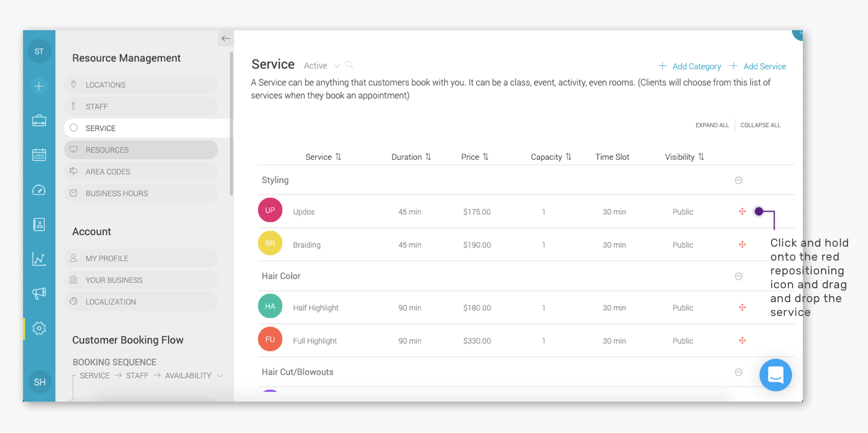The image size is (868, 433).
Task: Click the settings gear icon in sidebar
Action: (39, 329)
